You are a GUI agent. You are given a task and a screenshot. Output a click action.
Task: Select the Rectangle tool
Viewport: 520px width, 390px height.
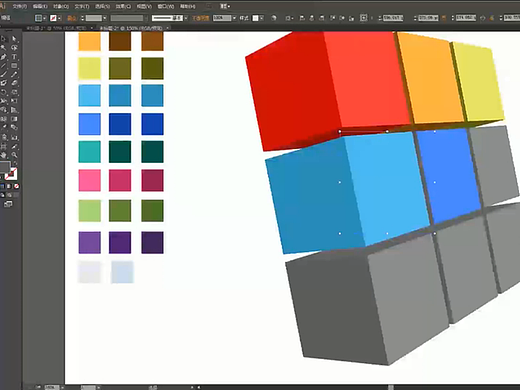14,66
